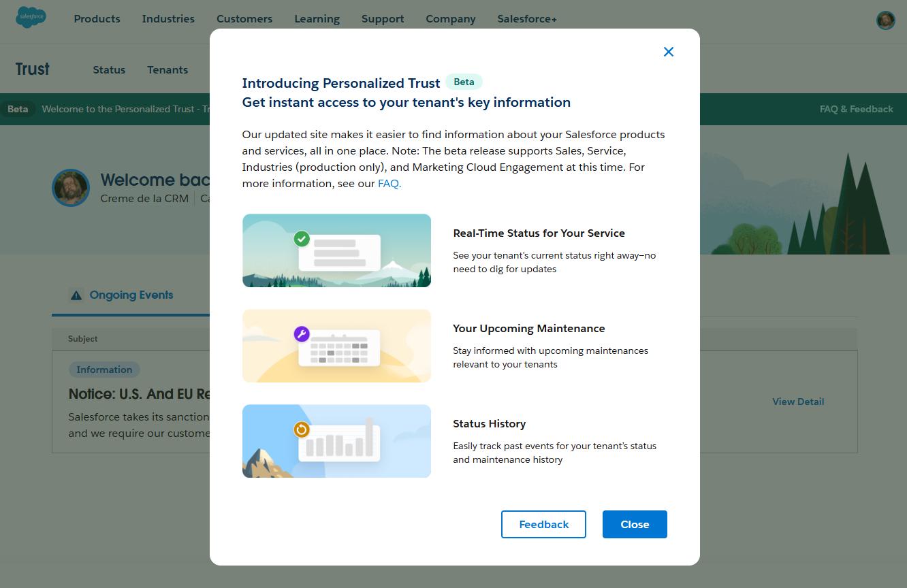Open the Support menu

(x=383, y=19)
